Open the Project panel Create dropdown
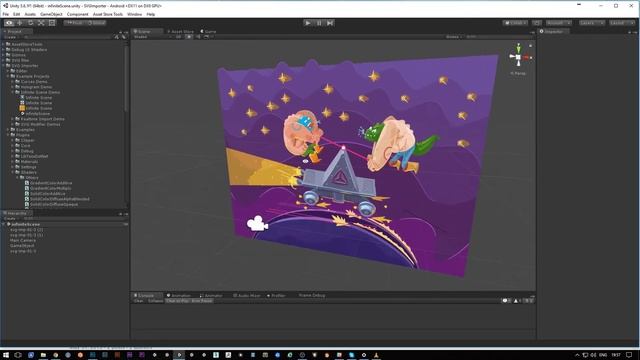This screenshot has width=640, height=360. 10,37
